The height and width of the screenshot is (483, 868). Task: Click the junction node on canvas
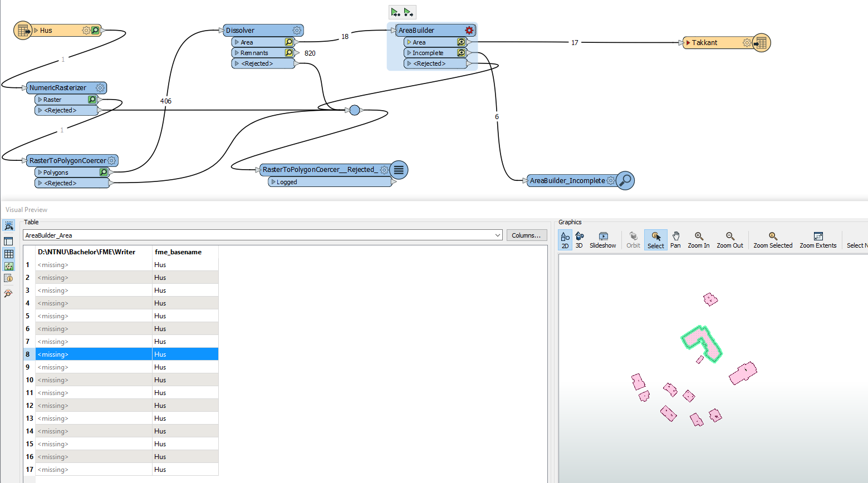[355, 110]
